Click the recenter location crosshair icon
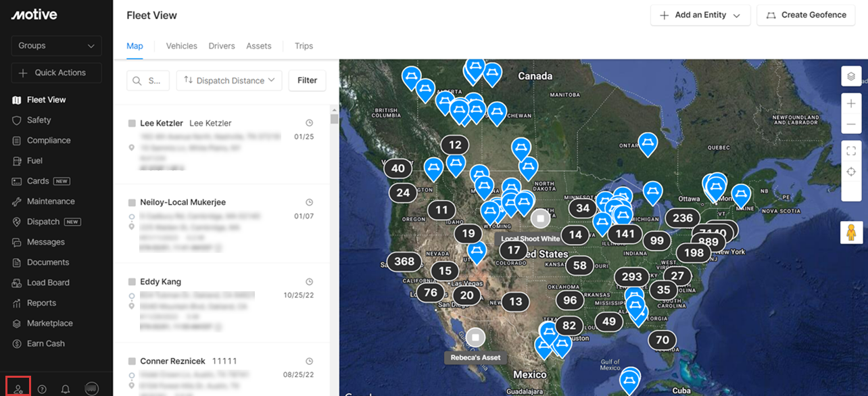This screenshot has width=868, height=396. tap(851, 172)
